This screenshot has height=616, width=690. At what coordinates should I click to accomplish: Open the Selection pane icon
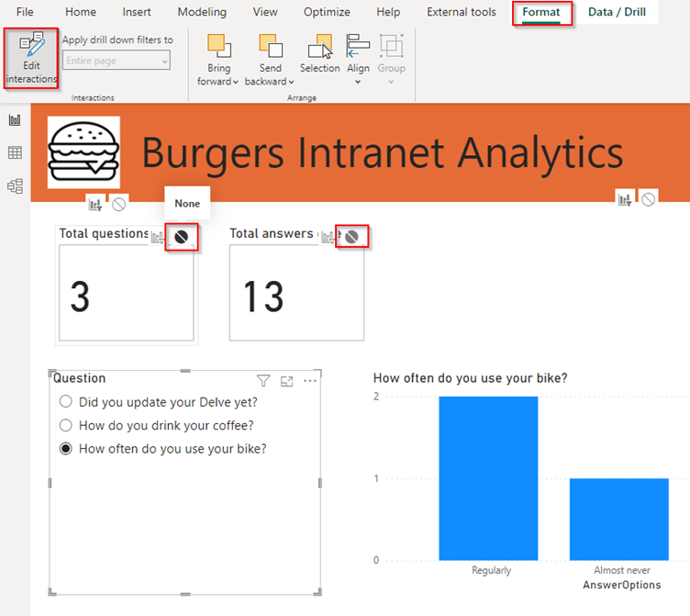pyautogui.click(x=320, y=54)
